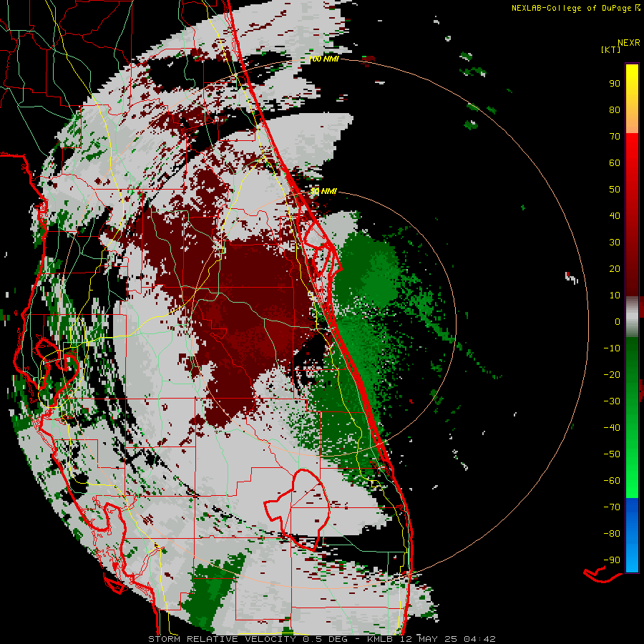Click the -10 value on velocity scale
Viewport: 644px width, 644px height.
point(612,348)
